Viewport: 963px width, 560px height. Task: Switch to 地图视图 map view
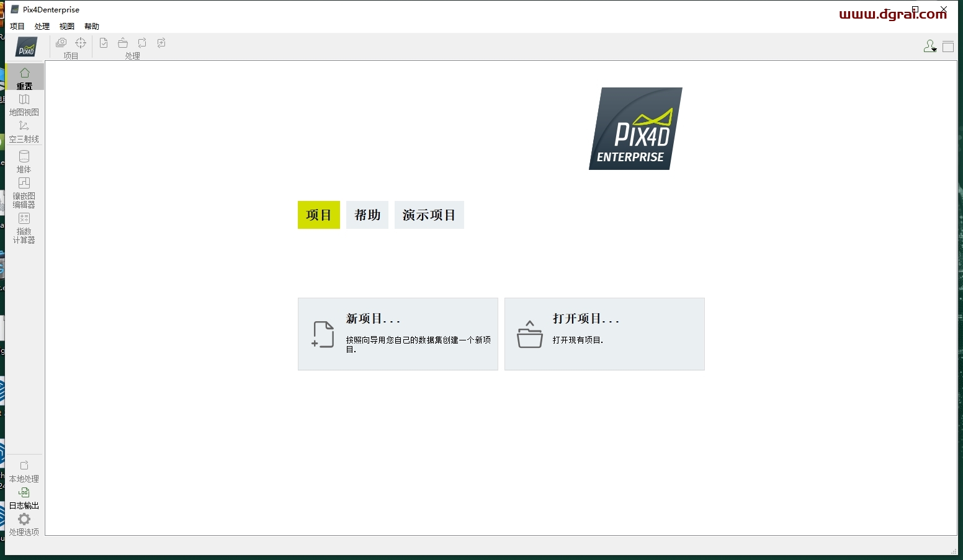(24, 105)
